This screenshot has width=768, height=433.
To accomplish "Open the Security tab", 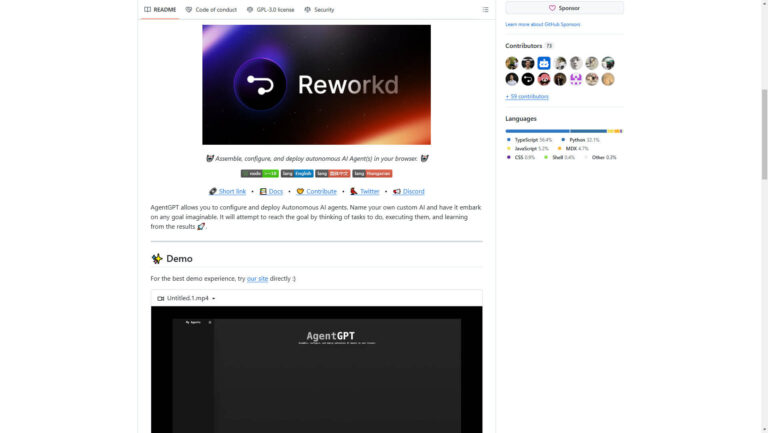I will tap(319, 9).
